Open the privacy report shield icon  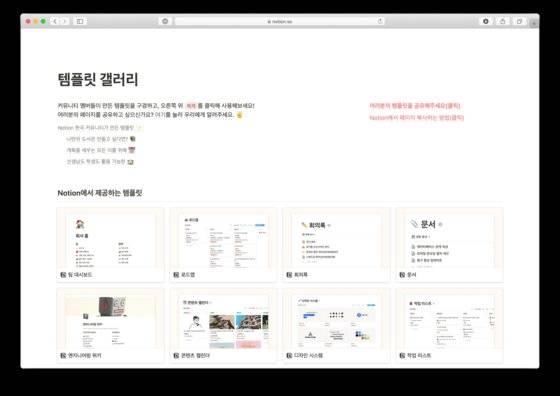pos(165,21)
